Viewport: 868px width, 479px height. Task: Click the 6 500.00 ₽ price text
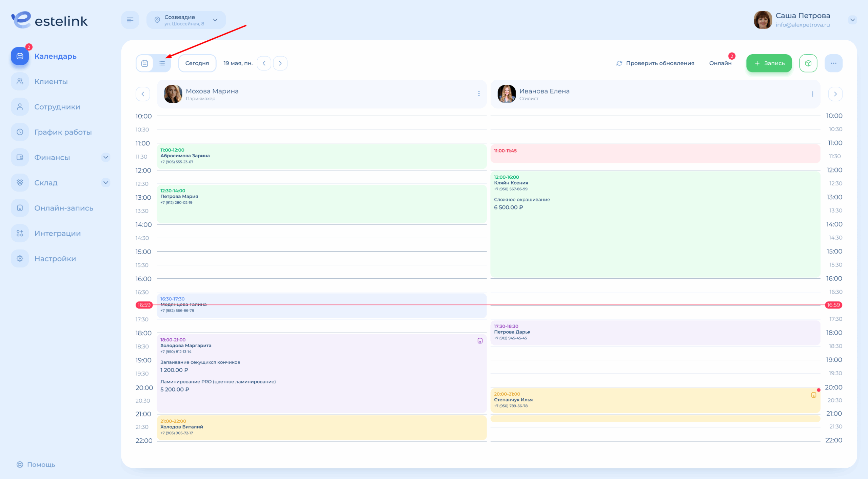[508, 207]
